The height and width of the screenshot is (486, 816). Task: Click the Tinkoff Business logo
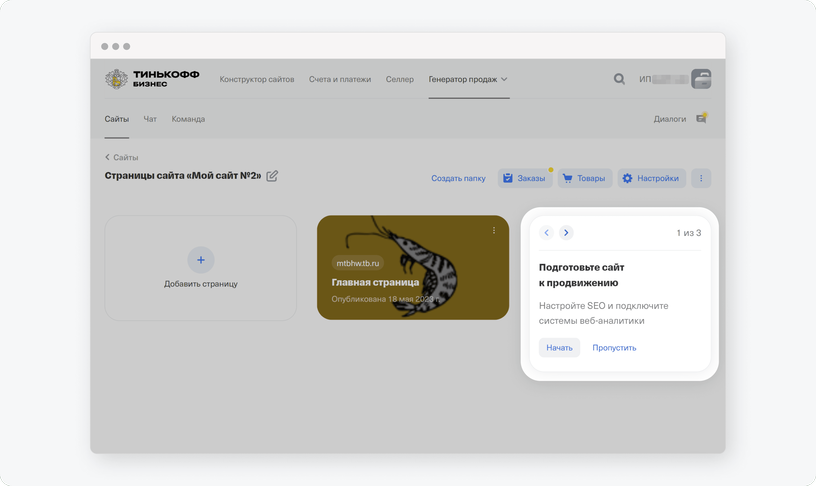click(152, 79)
